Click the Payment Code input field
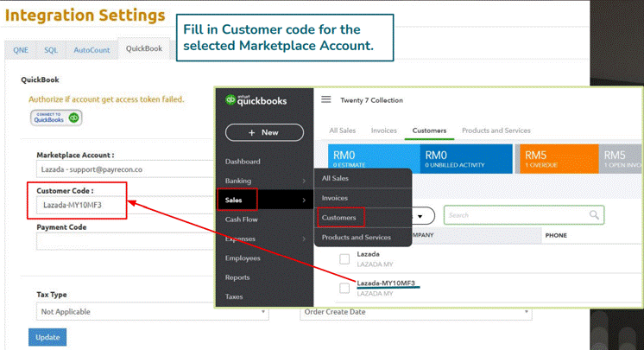Screen dimensions: 644x350 [125, 242]
